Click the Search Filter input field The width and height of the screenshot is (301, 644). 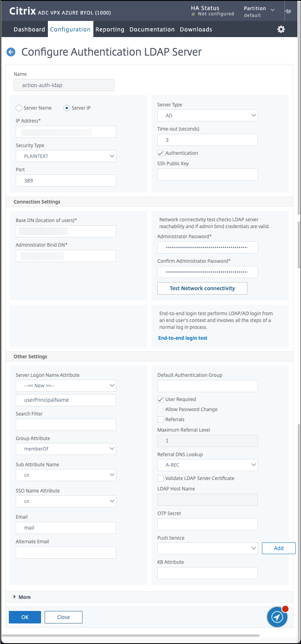pos(66,424)
